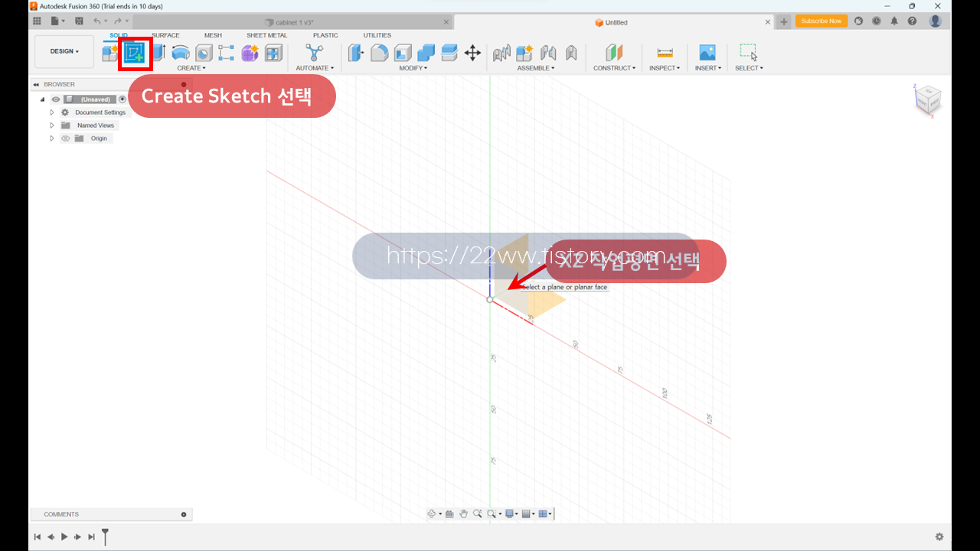
Task: Select the Combine tool
Action: [x=426, y=53]
